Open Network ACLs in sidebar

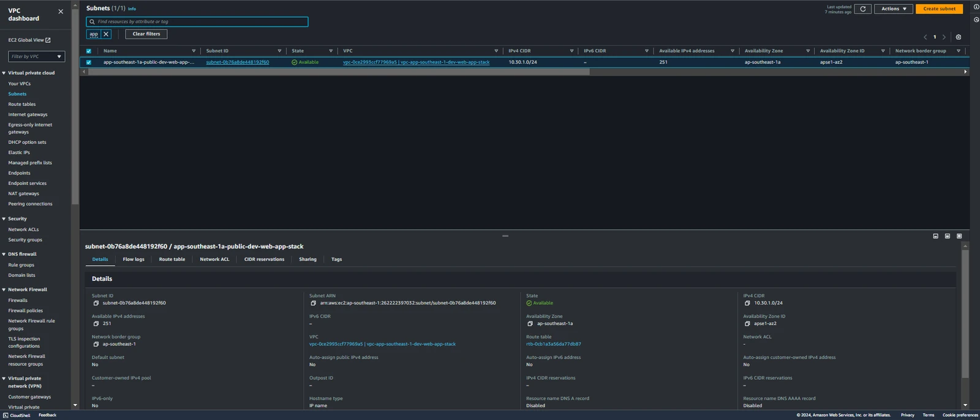(23, 230)
